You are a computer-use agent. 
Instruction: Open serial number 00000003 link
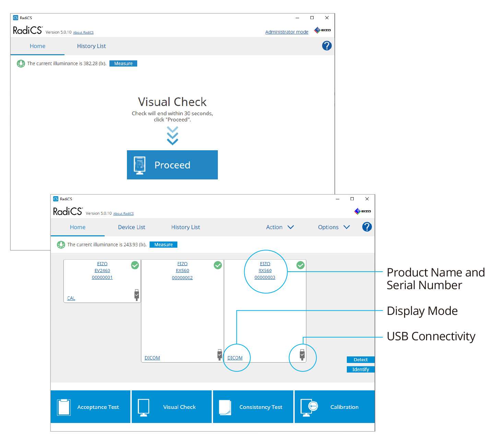(265, 278)
